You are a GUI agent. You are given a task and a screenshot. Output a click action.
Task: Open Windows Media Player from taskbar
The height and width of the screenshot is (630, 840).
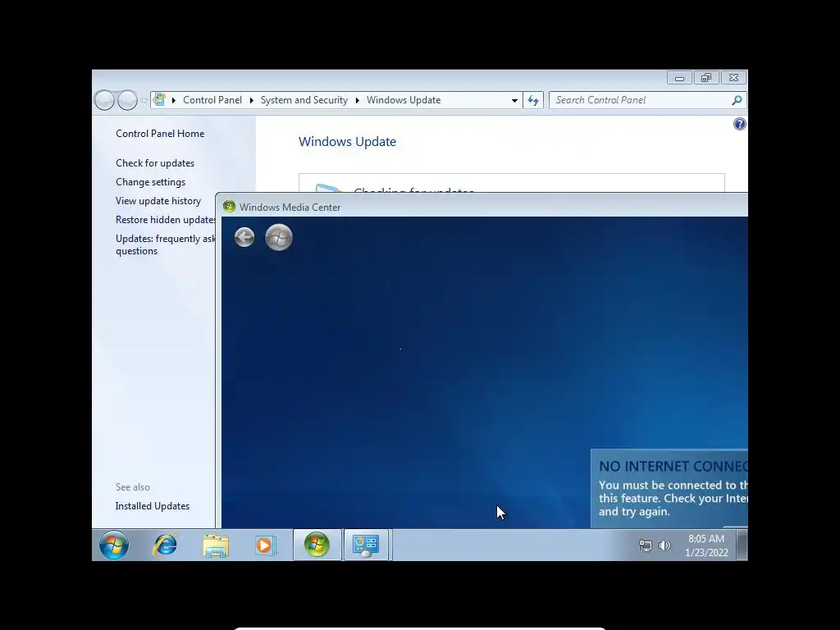pyautogui.click(x=265, y=546)
